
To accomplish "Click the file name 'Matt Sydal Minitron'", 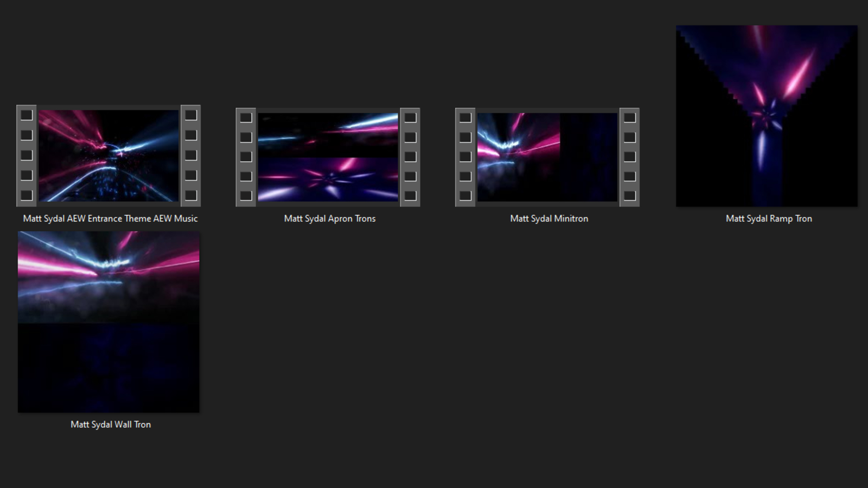I will (549, 219).
